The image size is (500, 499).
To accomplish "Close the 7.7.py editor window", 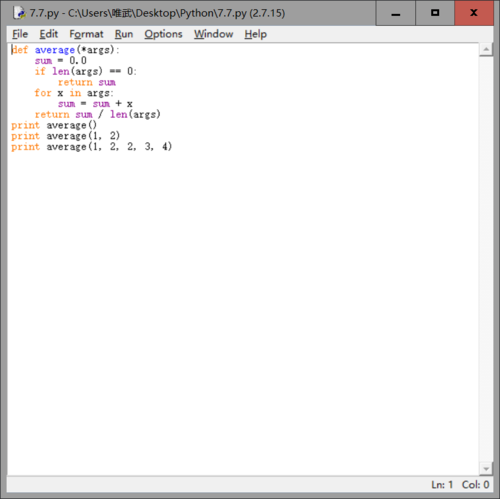I will click(x=474, y=13).
